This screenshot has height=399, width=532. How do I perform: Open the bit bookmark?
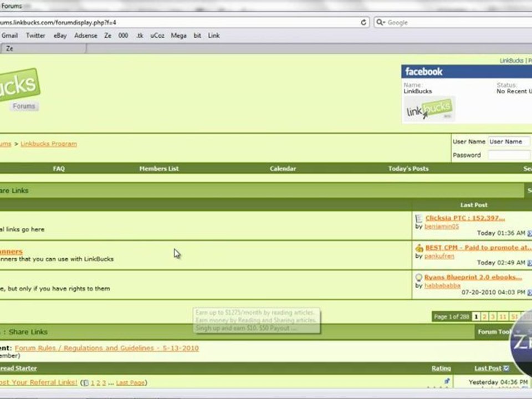click(197, 35)
